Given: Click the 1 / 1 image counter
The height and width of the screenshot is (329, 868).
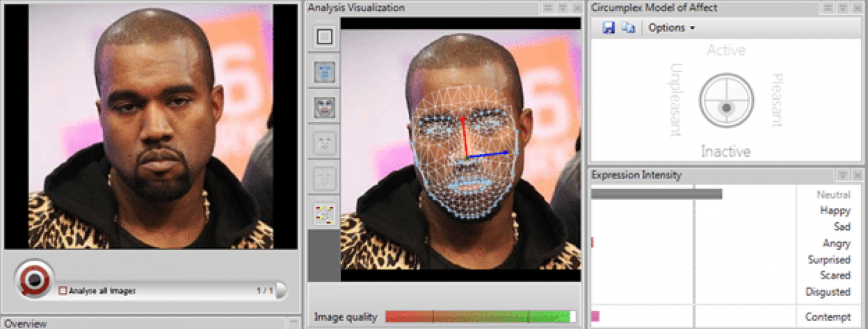Looking at the screenshot, I should (x=265, y=290).
